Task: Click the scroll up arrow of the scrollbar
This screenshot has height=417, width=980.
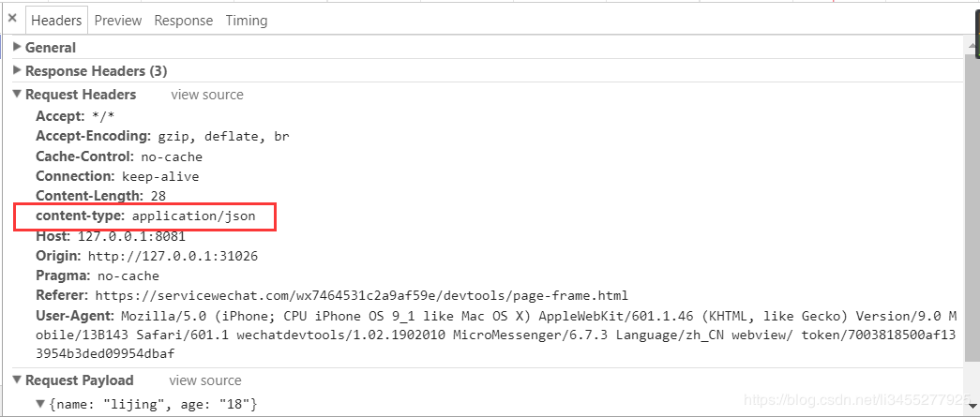Action: [972, 45]
